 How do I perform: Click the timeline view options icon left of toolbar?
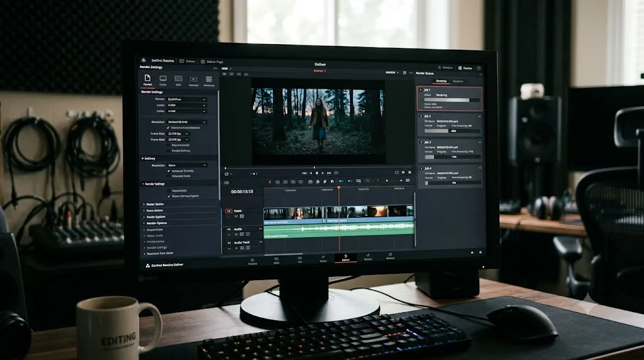click(226, 183)
